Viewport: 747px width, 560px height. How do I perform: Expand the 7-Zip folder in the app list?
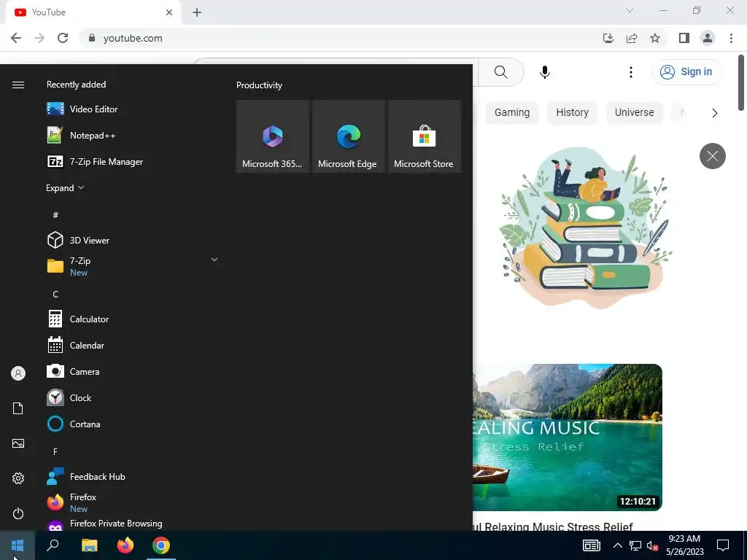point(214,260)
